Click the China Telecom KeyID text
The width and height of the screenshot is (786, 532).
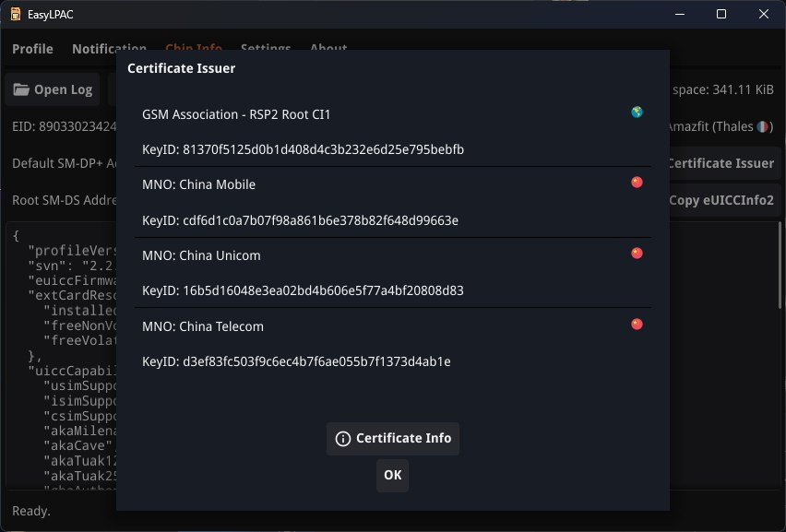point(296,361)
